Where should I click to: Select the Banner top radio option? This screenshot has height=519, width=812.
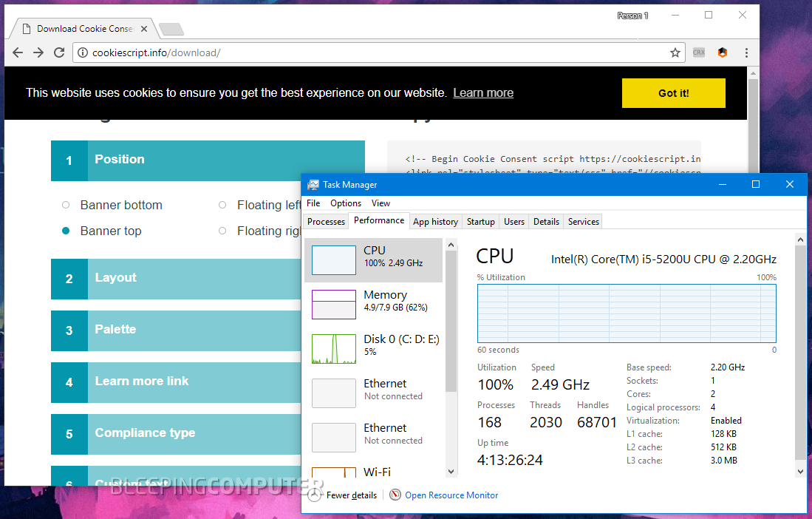pyautogui.click(x=66, y=231)
